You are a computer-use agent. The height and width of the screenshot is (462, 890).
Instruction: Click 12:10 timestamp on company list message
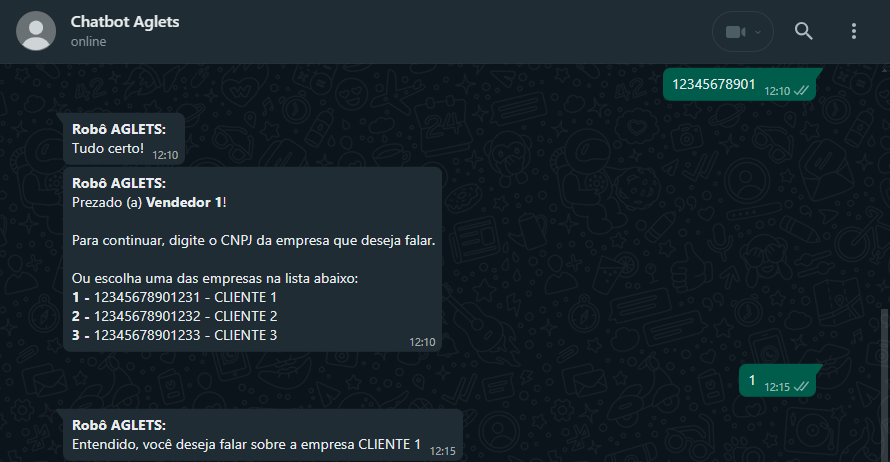(x=422, y=342)
